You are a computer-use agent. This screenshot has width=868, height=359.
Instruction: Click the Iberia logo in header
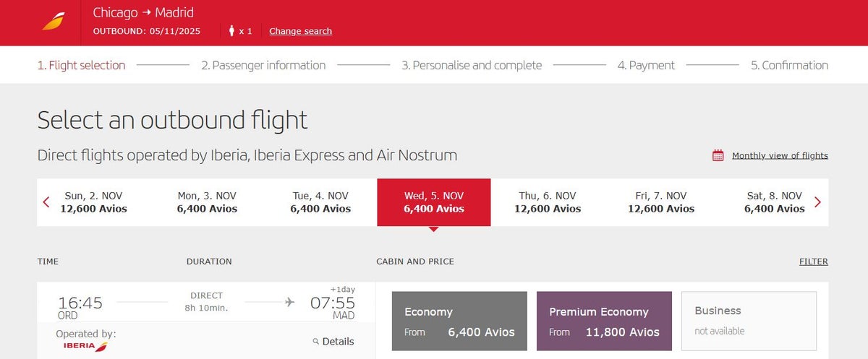click(x=54, y=22)
